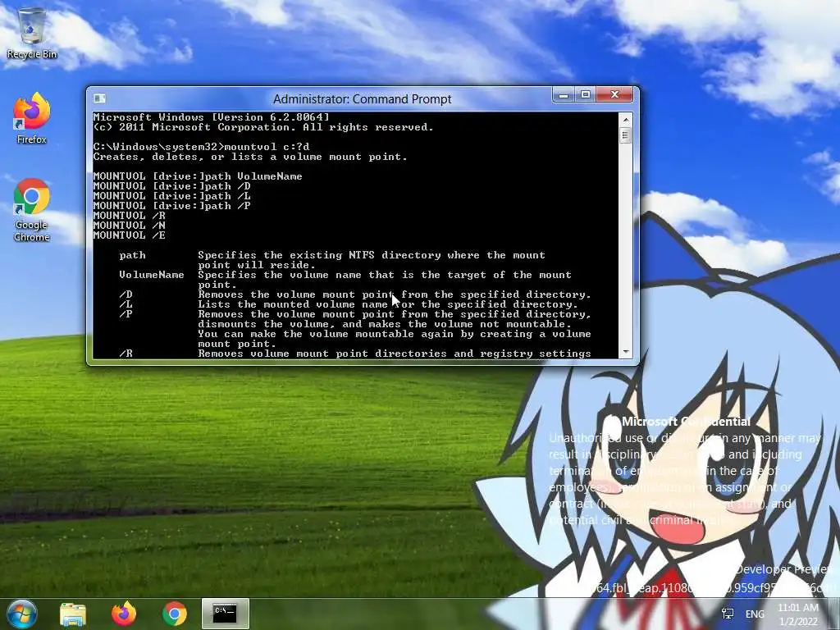This screenshot has height=630, width=840.
Task: Launch Chrome from the taskbar
Action: click(x=174, y=614)
